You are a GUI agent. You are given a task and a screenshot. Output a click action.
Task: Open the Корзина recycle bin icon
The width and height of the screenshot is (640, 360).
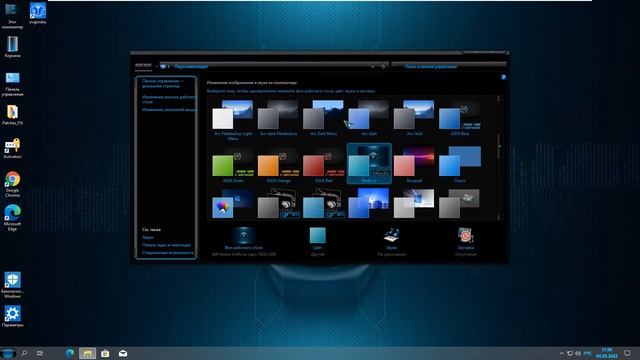click(12, 47)
